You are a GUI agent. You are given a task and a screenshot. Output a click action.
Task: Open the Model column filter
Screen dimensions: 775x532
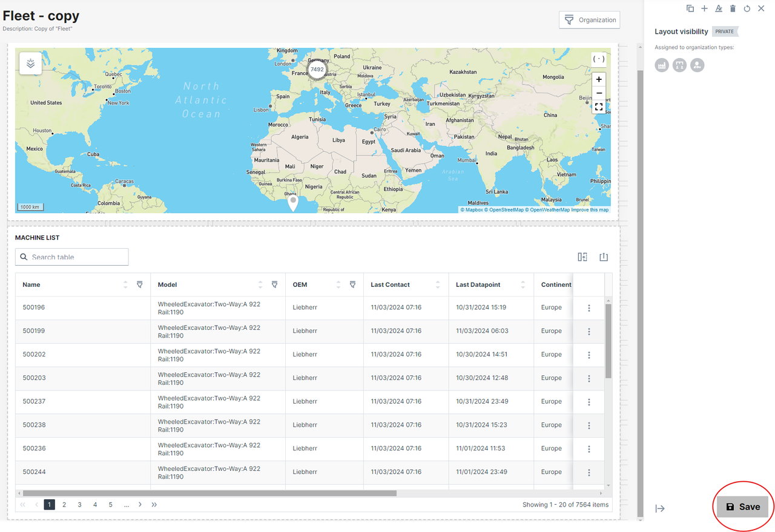274,284
